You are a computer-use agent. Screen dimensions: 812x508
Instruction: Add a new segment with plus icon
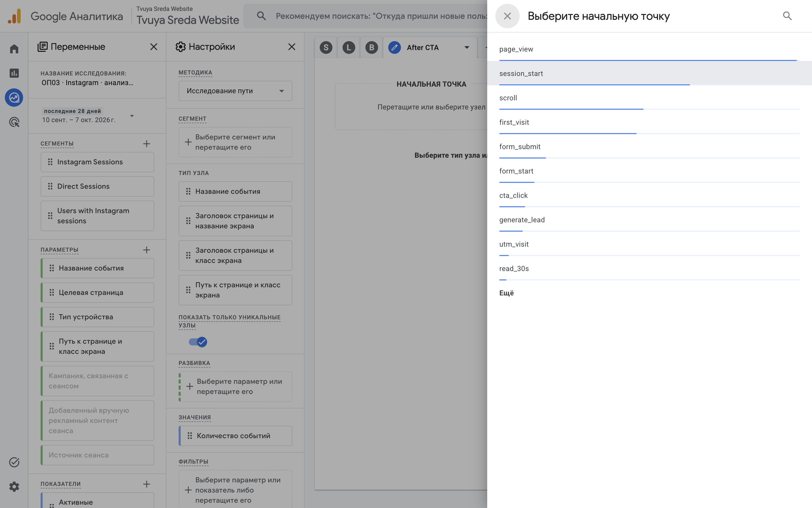pos(147,144)
